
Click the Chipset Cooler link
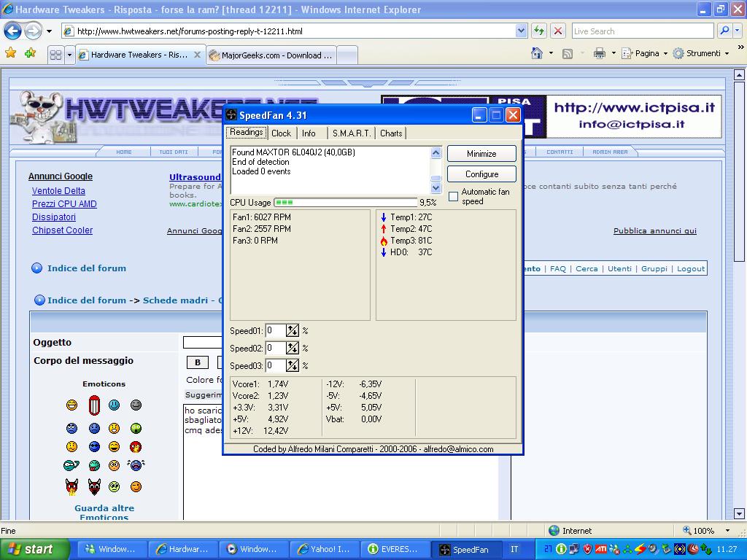(x=63, y=230)
